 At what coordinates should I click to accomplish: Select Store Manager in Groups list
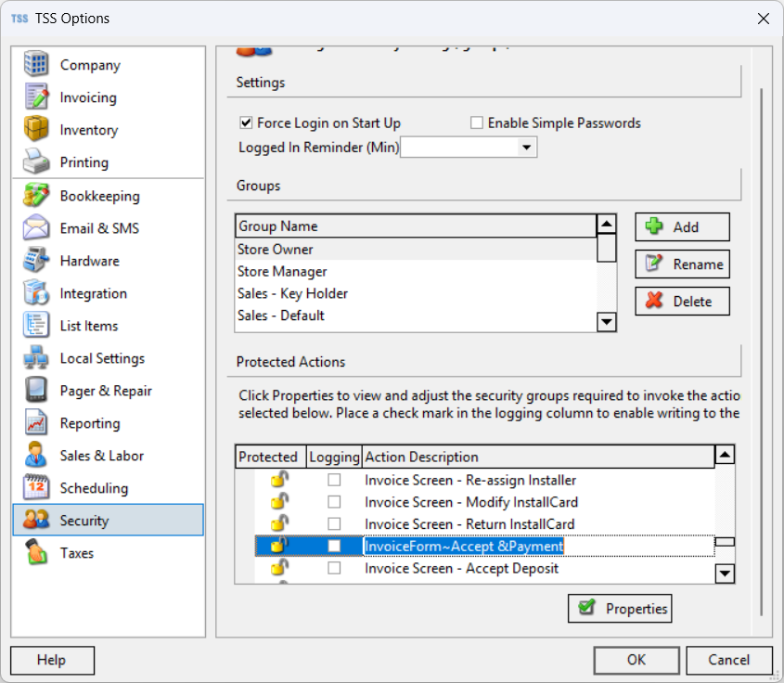coord(282,272)
